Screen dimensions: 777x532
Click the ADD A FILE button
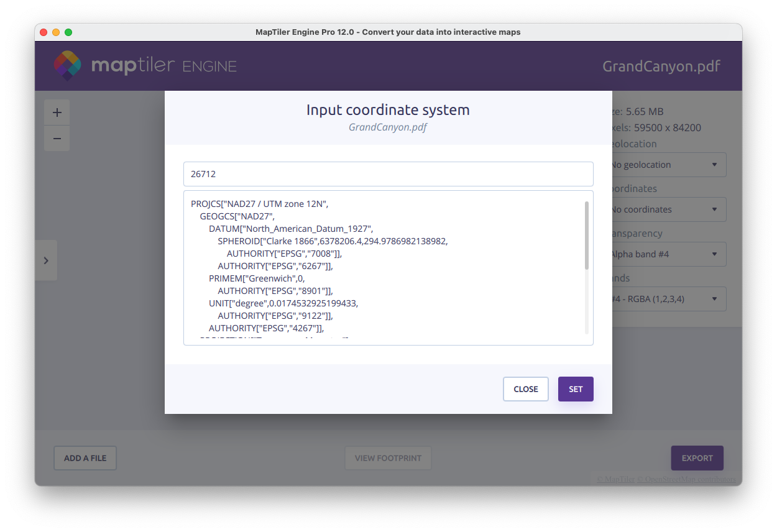[85, 458]
